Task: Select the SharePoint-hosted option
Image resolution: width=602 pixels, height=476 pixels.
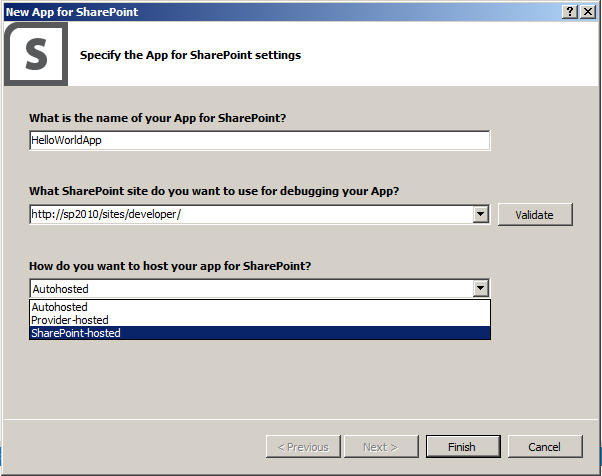Action: tap(260, 333)
